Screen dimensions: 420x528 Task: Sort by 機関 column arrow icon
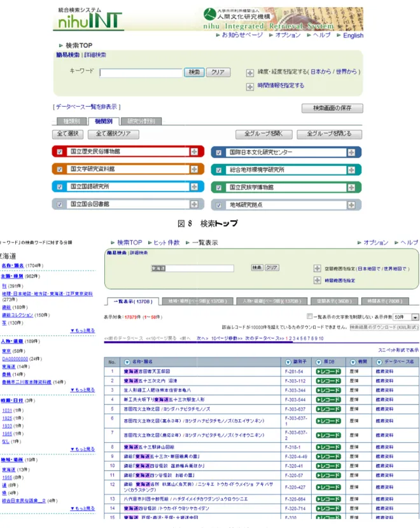tap(353, 363)
